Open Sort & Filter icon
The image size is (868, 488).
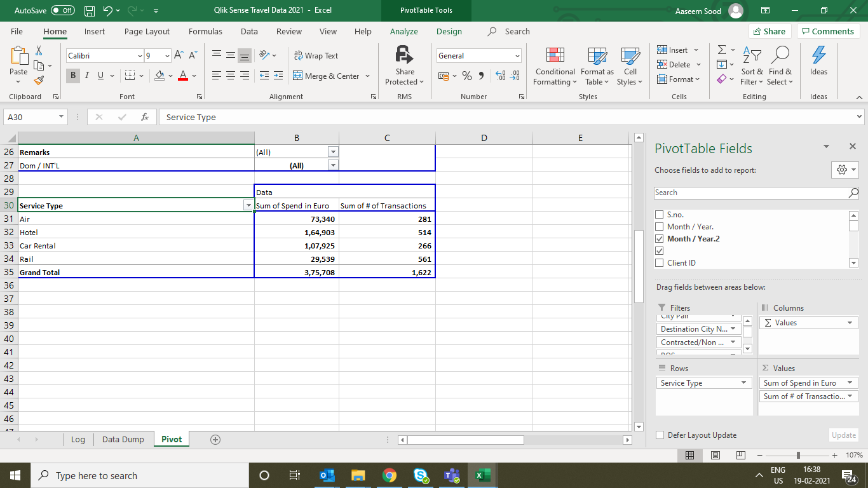pyautogui.click(x=753, y=56)
